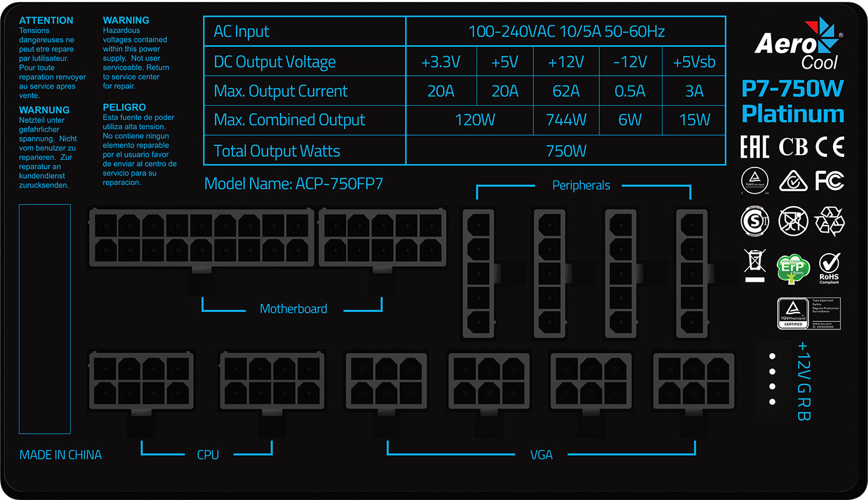The width and height of the screenshot is (868, 500).
Task: Click the AeroCool brand logo
Action: coord(799,44)
